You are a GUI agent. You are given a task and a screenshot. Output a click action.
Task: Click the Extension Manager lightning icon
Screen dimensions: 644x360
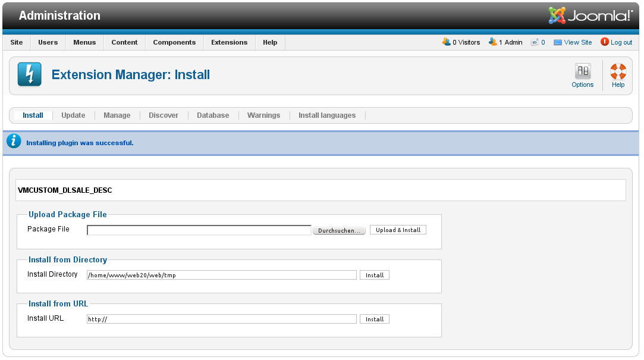tap(29, 74)
